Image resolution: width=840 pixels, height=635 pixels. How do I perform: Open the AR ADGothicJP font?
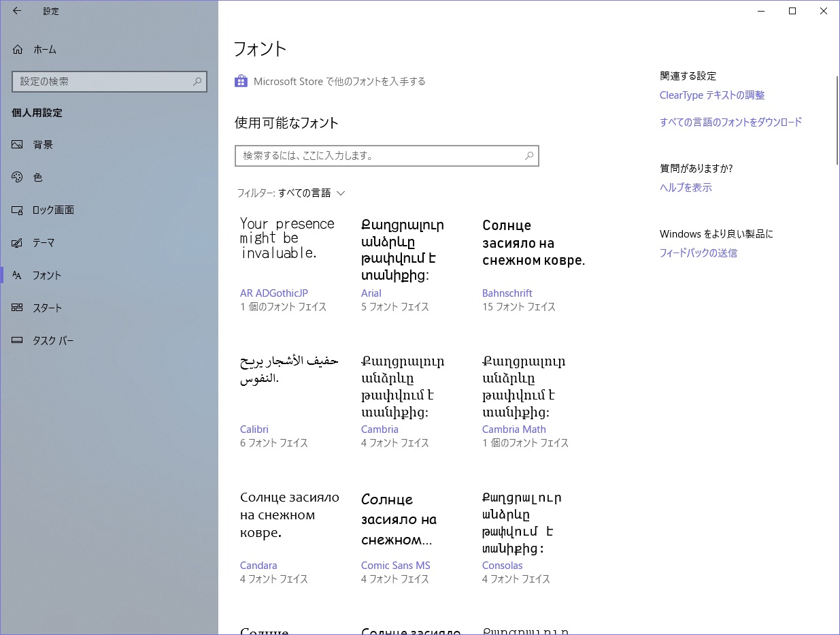coord(274,293)
